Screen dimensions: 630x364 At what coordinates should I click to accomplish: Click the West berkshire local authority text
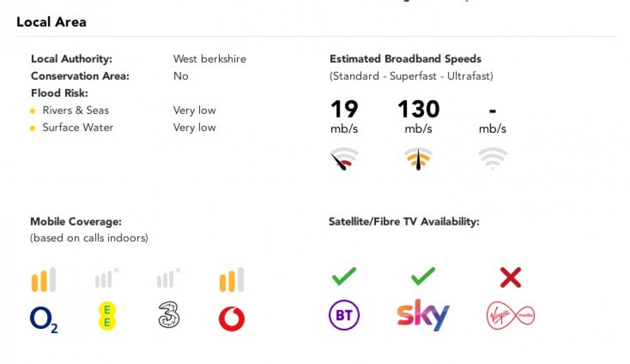(209, 59)
